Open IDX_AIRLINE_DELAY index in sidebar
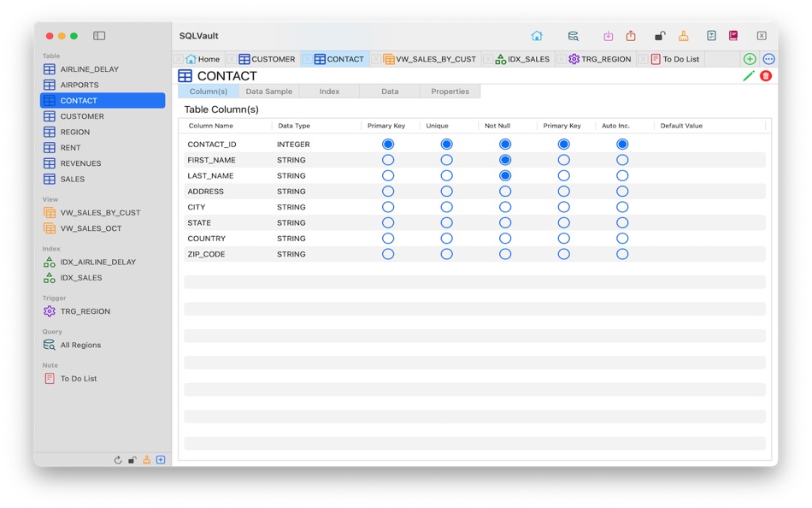Image resolution: width=812 pixels, height=508 pixels. (103, 262)
